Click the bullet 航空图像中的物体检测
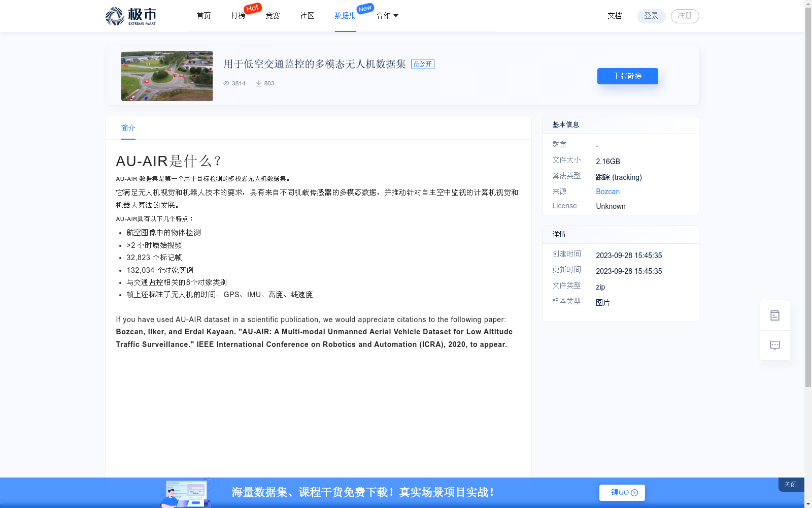The image size is (812, 508). coord(164,233)
